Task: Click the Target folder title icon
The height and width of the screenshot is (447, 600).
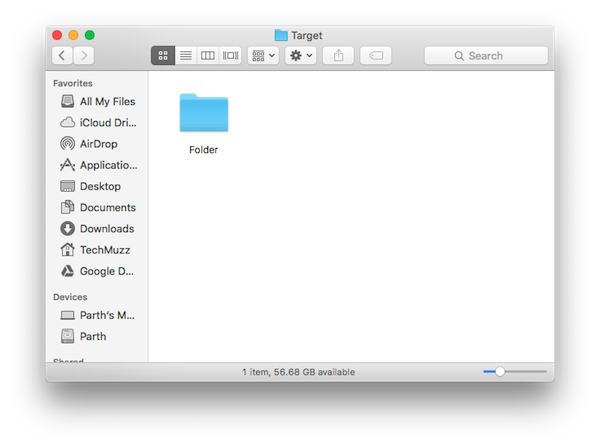Action: [281, 35]
